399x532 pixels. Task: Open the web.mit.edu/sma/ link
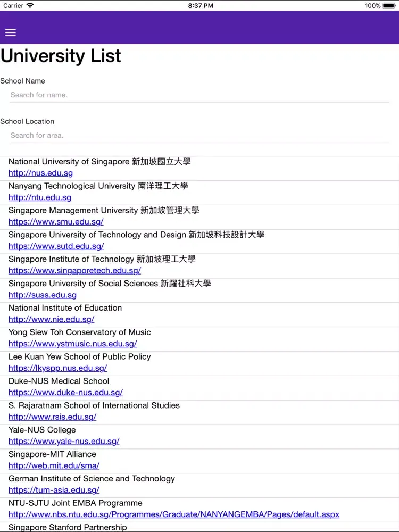point(54,466)
